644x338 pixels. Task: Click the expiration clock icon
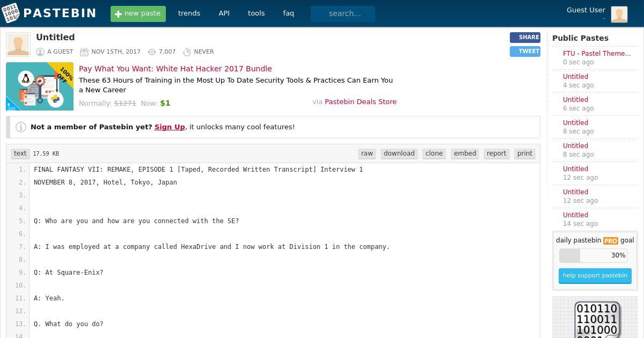click(x=187, y=52)
